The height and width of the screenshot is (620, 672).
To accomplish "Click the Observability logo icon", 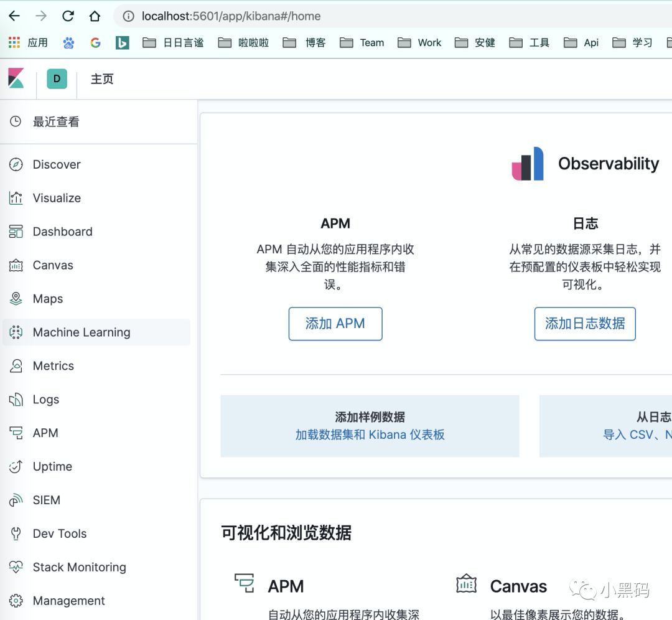I will [528, 164].
